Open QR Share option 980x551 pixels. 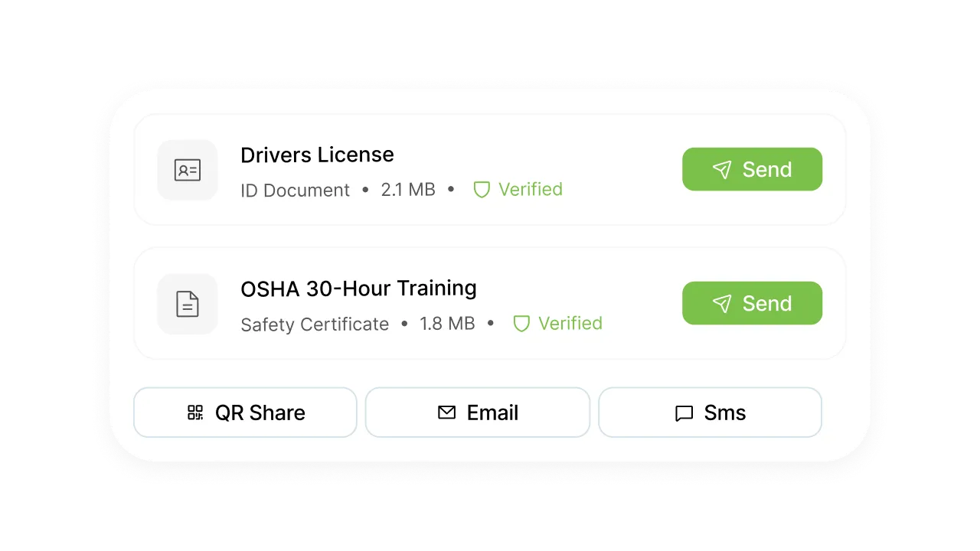point(245,412)
